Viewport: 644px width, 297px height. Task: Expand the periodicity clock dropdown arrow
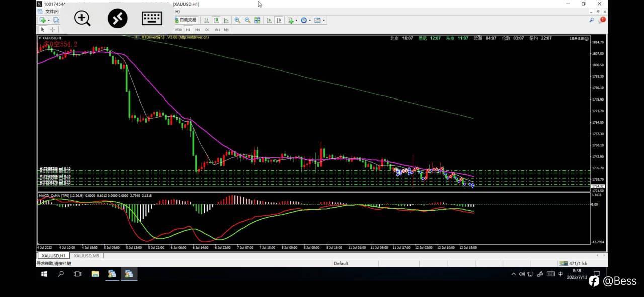pos(310,21)
